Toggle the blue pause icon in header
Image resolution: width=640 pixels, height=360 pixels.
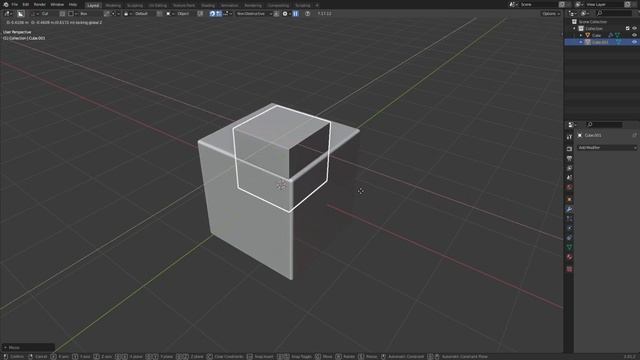(296, 14)
